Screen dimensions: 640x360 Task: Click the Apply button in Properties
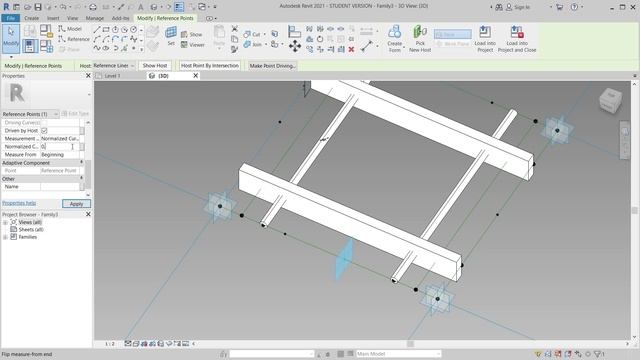point(76,204)
